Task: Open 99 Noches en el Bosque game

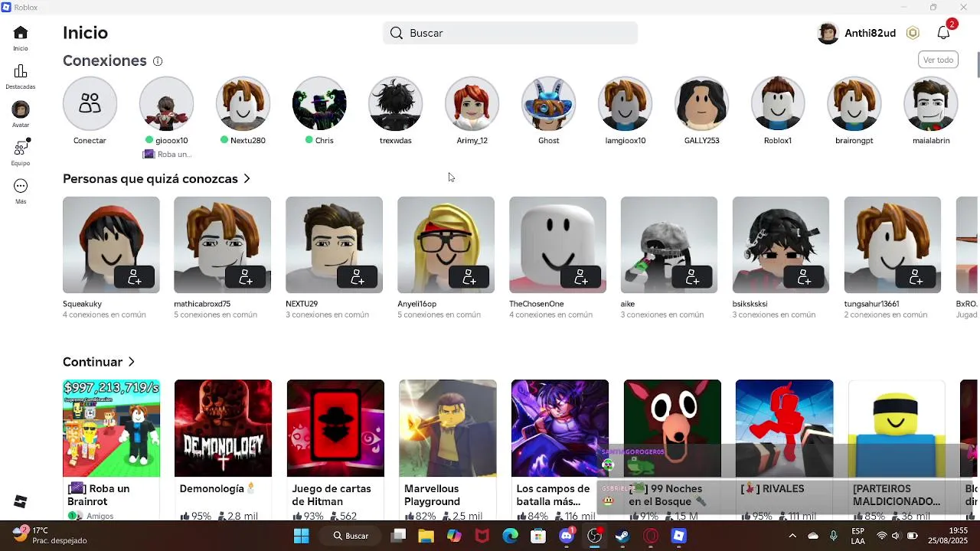Action: [x=672, y=429]
